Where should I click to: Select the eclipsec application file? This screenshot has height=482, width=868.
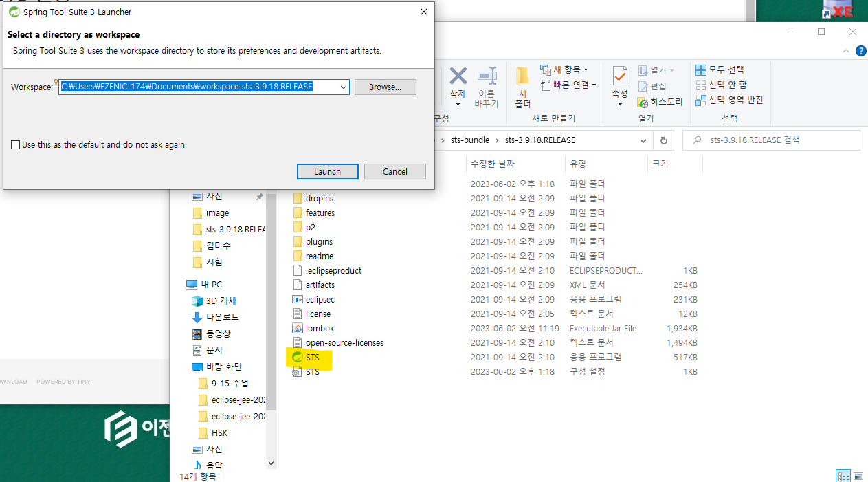coord(320,299)
